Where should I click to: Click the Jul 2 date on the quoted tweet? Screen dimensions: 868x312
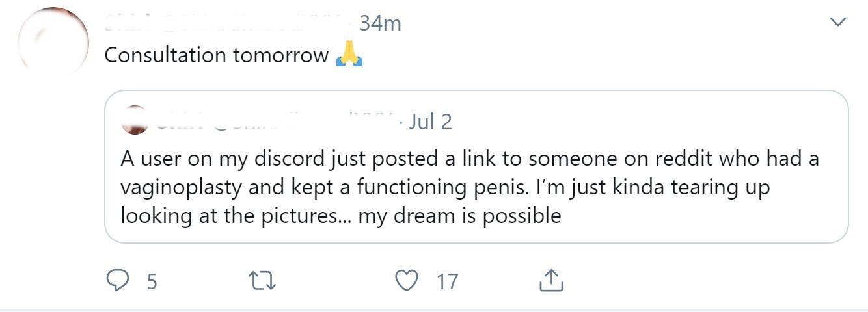(430, 122)
